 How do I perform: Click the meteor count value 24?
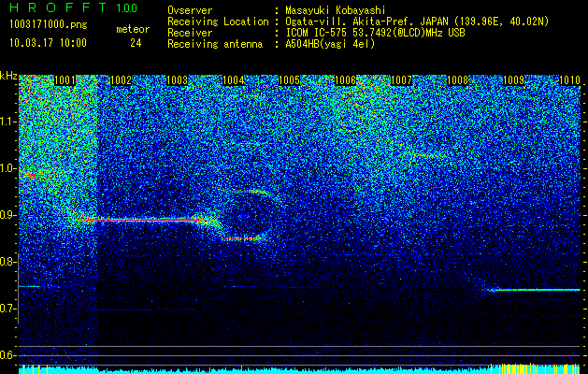click(x=136, y=43)
